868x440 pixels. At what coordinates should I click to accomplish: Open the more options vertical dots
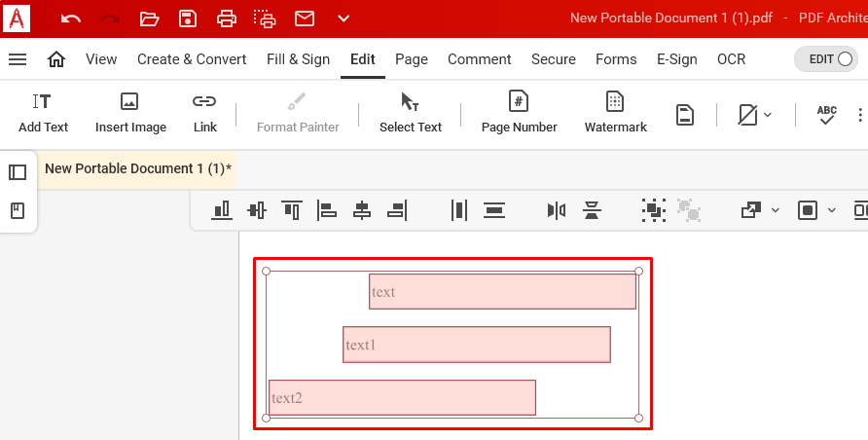[859, 115]
